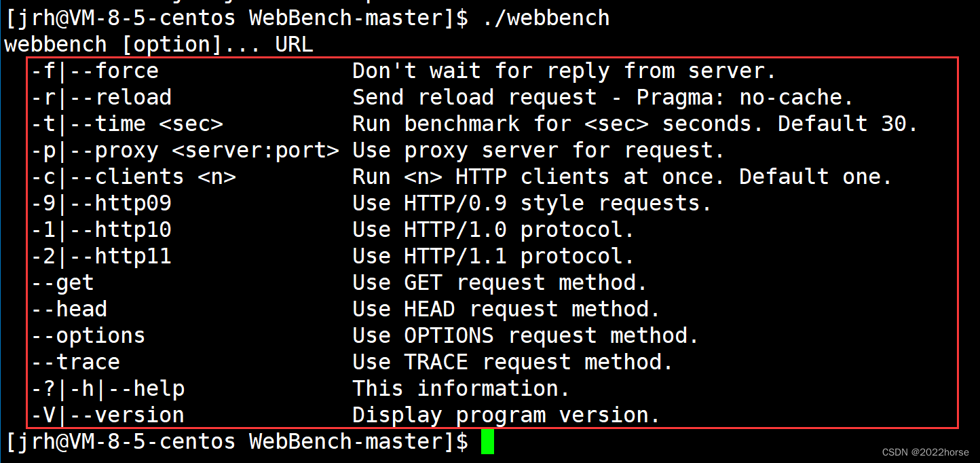The width and height of the screenshot is (980, 463).
Task: Click the green terminal cursor block
Action: [487, 442]
